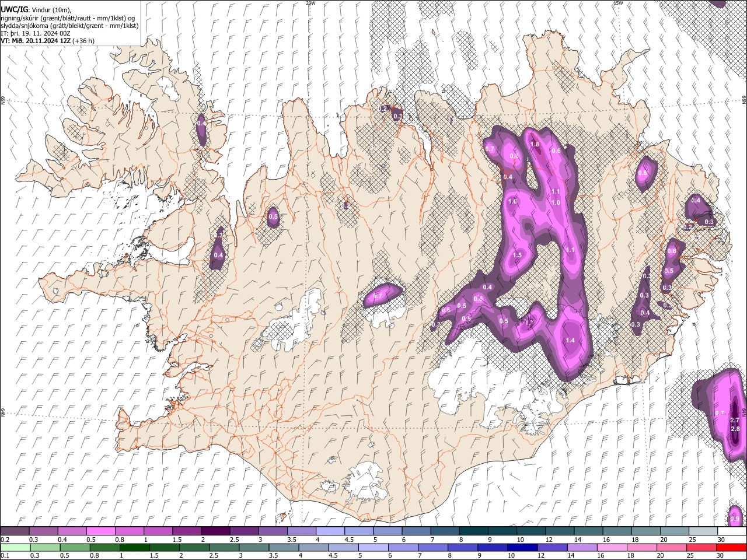
Task: Click the 1.0 snowfall value on the map
Action: pyautogui.click(x=556, y=202)
